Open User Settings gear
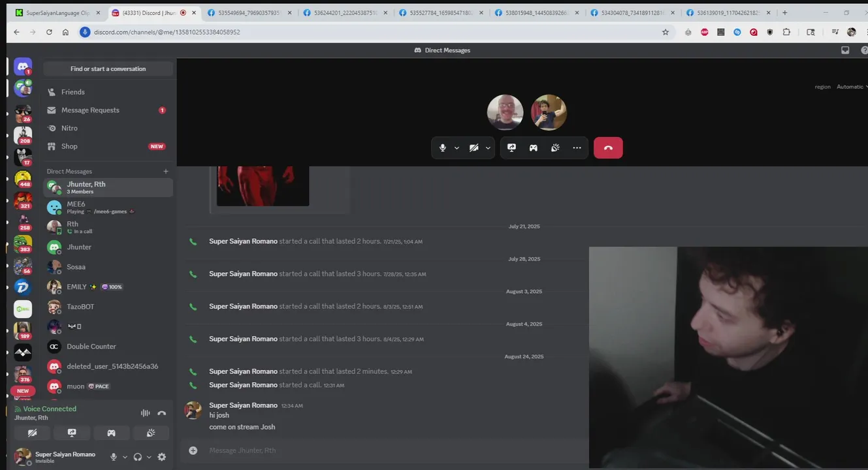Screen dimensions: 868x470 (162, 457)
